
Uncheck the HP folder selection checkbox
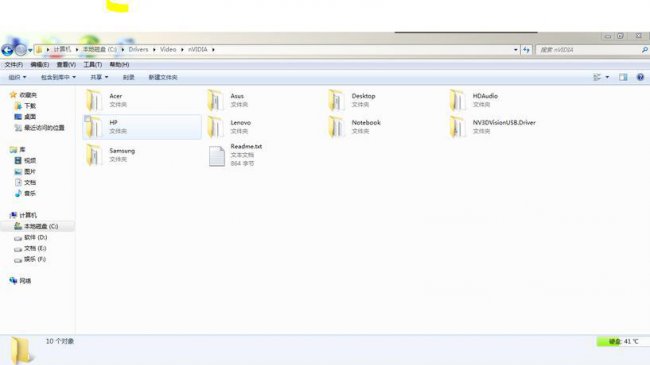coord(87,119)
